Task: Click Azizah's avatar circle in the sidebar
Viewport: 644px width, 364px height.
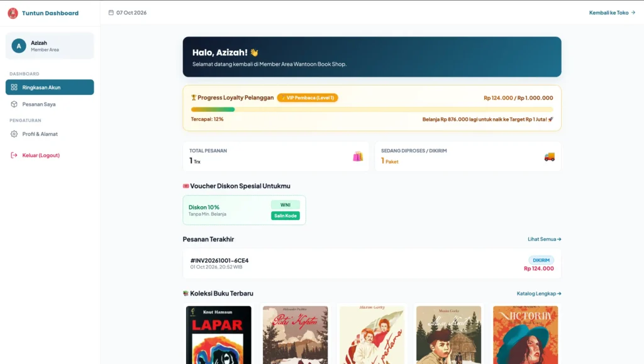Action: [19, 46]
